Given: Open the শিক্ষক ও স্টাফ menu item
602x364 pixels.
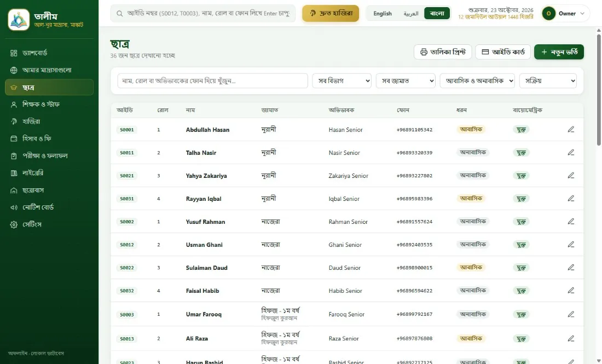Looking at the screenshot, I should (x=49, y=105).
